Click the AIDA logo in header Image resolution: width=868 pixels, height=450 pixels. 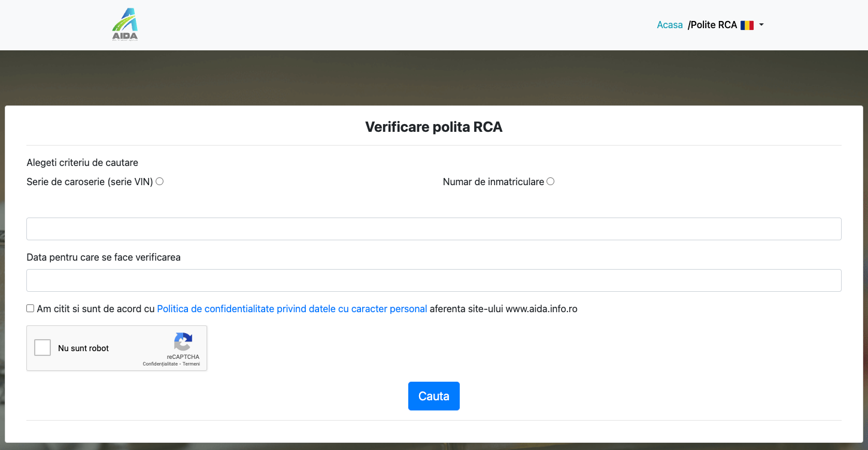tap(125, 25)
